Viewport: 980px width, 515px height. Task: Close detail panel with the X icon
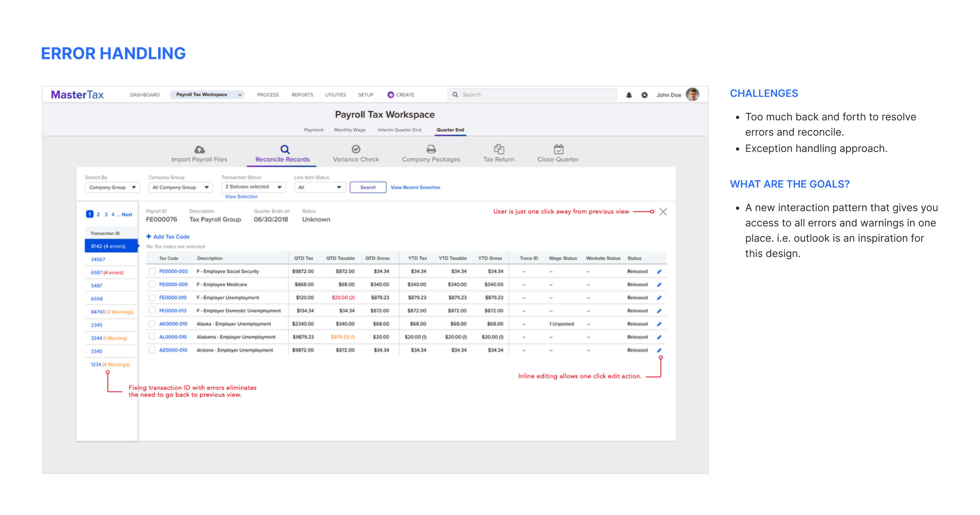coord(663,212)
